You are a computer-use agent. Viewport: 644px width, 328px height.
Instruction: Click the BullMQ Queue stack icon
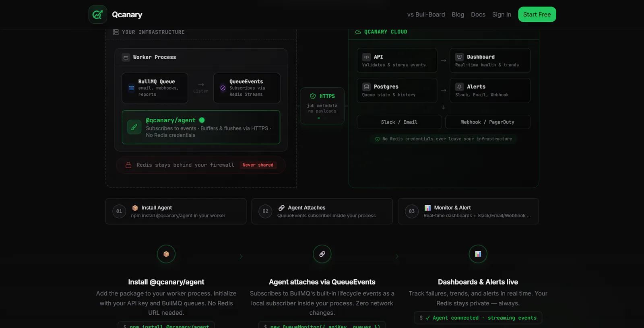[131, 88]
